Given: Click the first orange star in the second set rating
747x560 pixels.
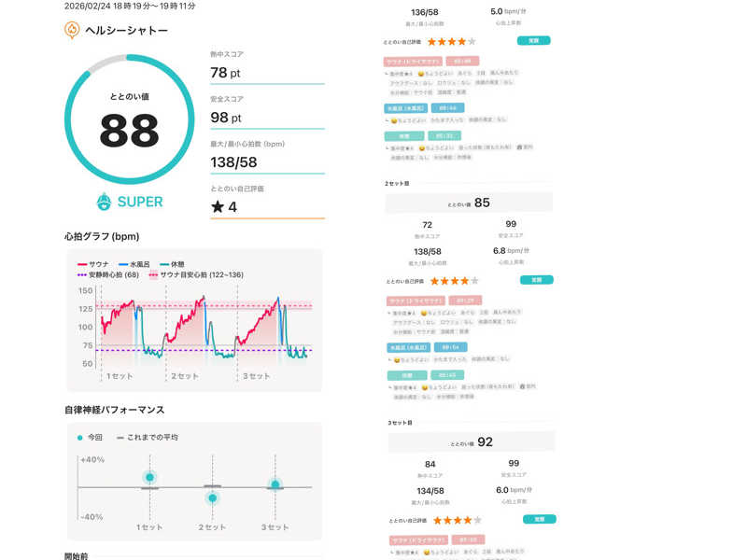Looking at the screenshot, I should tap(432, 280).
